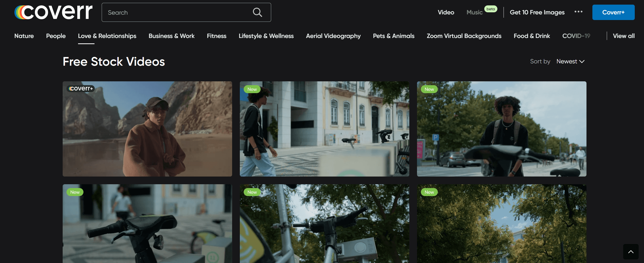The image size is (644, 263).
Task: Select the Food & Drink category
Action: [x=532, y=36]
